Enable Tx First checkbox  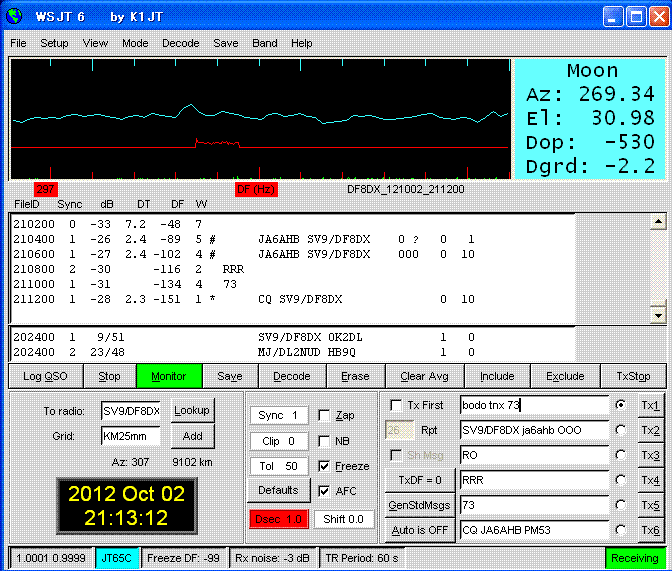click(395, 405)
